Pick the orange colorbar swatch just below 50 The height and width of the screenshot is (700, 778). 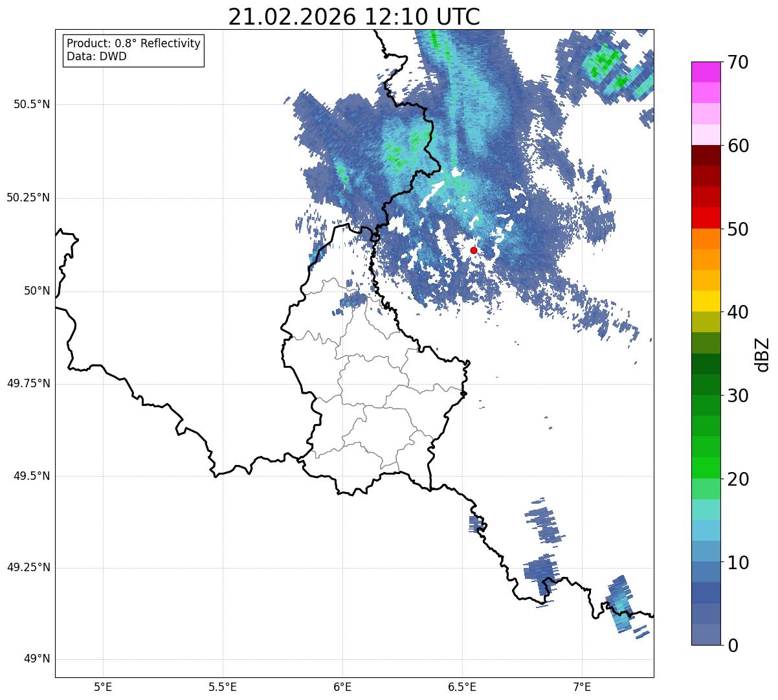coord(706,239)
